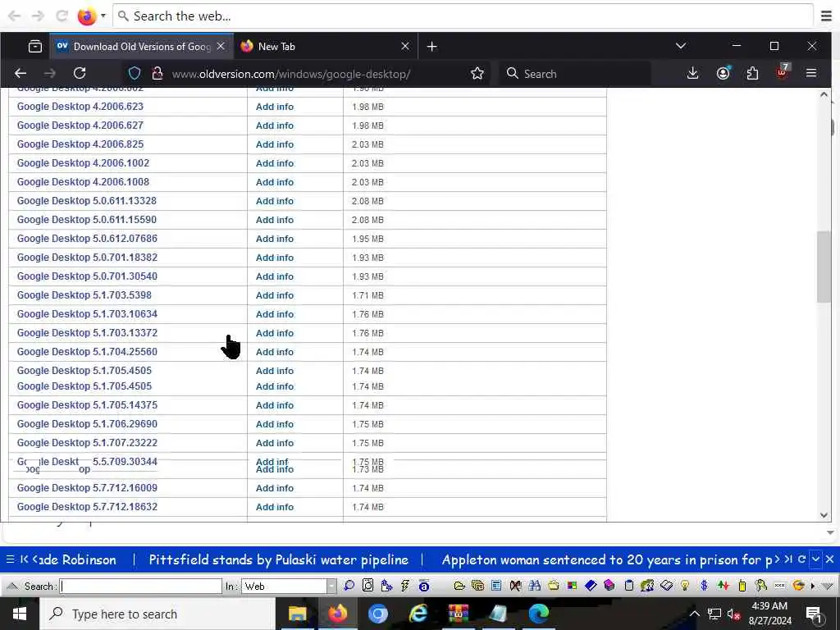Open a new browser tab with plus
The image size is (840, 630).
click(431, 47)
